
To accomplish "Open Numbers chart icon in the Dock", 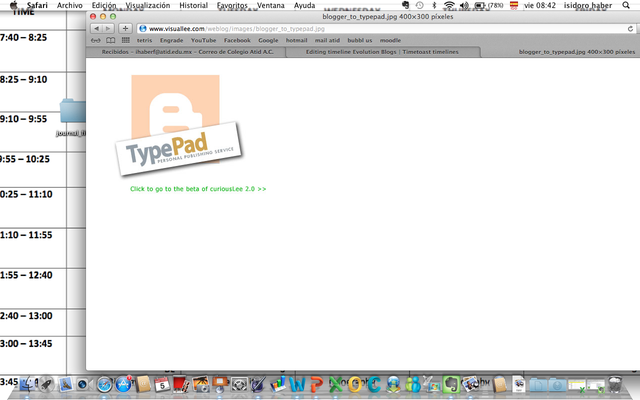I will tap(278, 384).
